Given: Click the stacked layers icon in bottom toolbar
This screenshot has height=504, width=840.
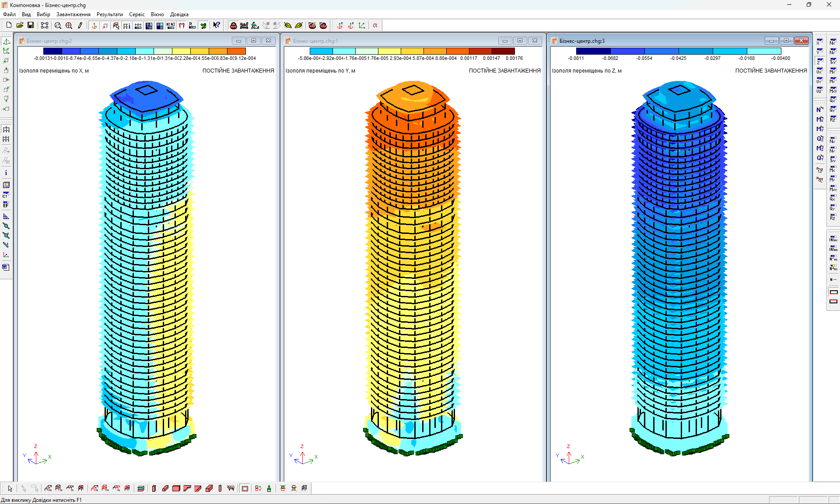Looking at the screenshot, I should click(140, 489).
